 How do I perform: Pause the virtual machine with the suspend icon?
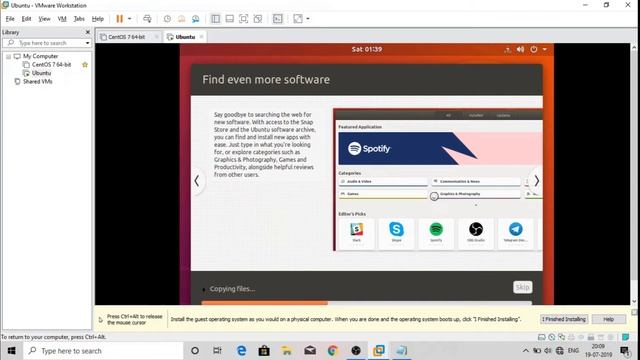coord(119,19)
